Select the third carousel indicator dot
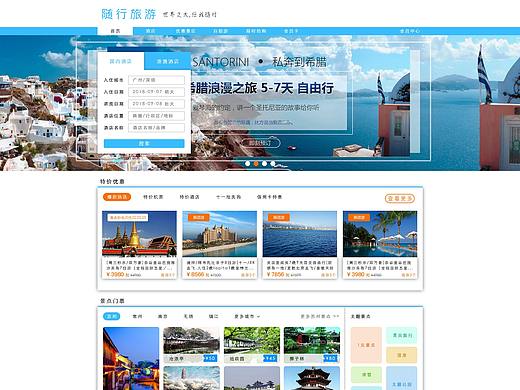The height and width of the screenshot is (390, 520). (264, 164)
